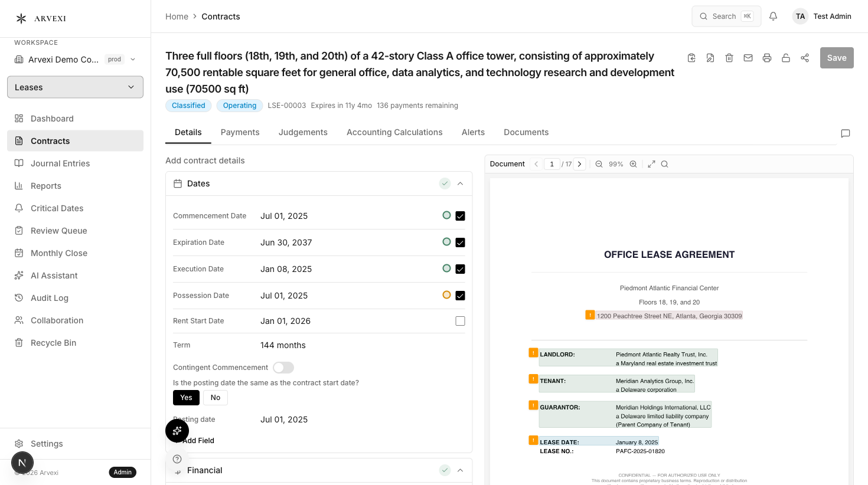The width and height of the screenshot is (868, 485).
Task: Open the Leases module dropdown
Action: click(x=75, y=87)
